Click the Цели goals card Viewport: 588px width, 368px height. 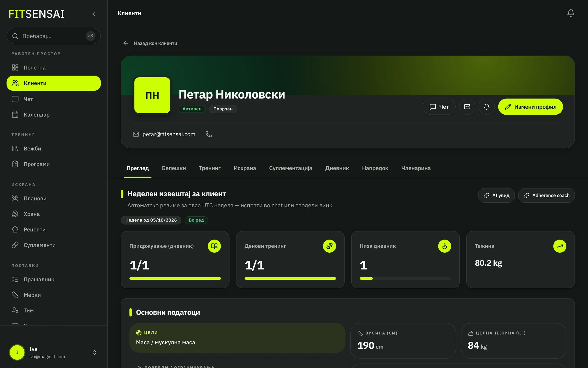click(x=237, y=338)
